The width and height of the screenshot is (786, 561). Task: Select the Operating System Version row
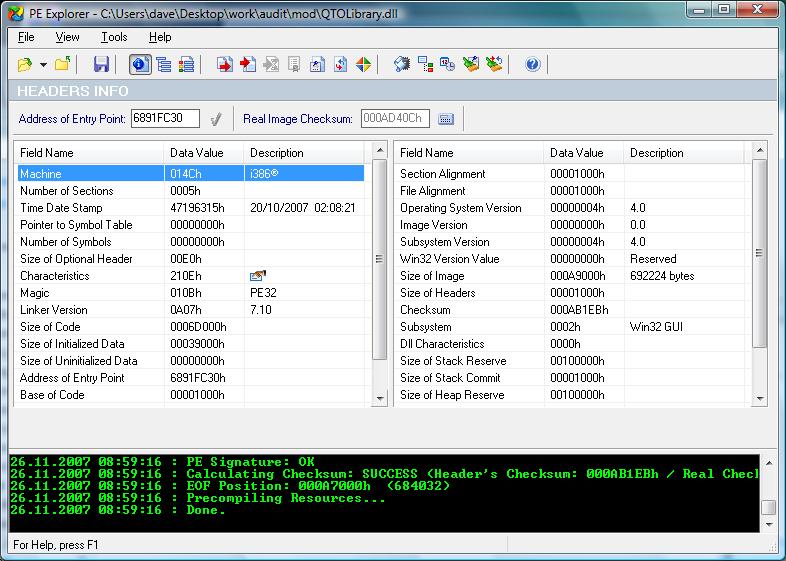point(571,208)
